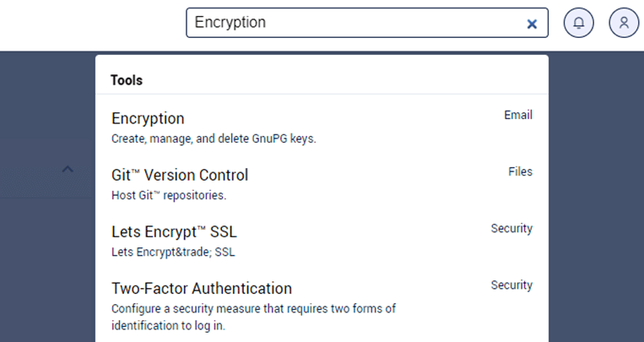644x342 pixels.
Task: Click the Files category label
Action: click(521, 171)
